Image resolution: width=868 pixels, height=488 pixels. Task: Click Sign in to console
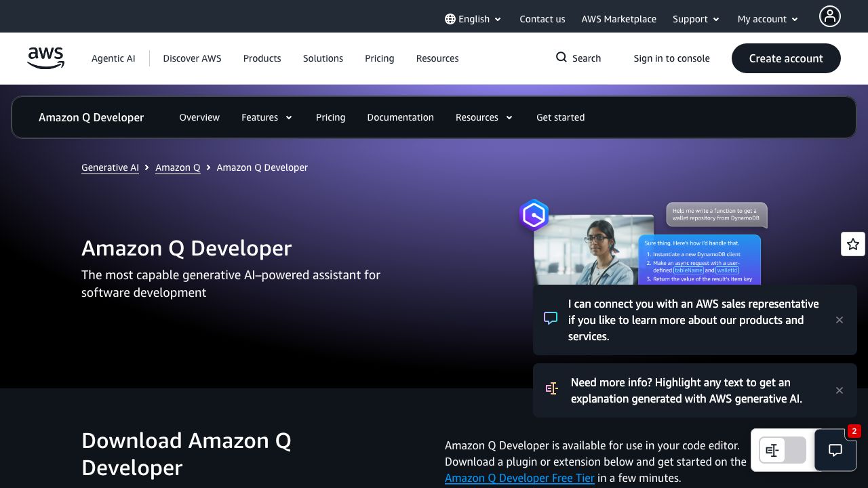(671, 58)
